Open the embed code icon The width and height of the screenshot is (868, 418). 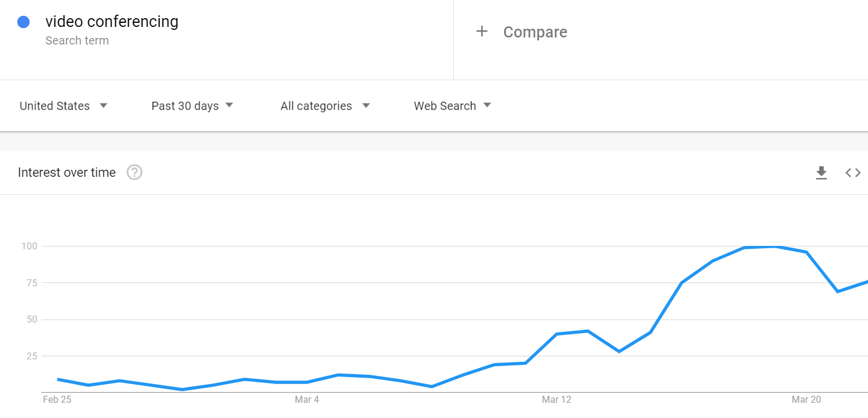pos(853,173)
